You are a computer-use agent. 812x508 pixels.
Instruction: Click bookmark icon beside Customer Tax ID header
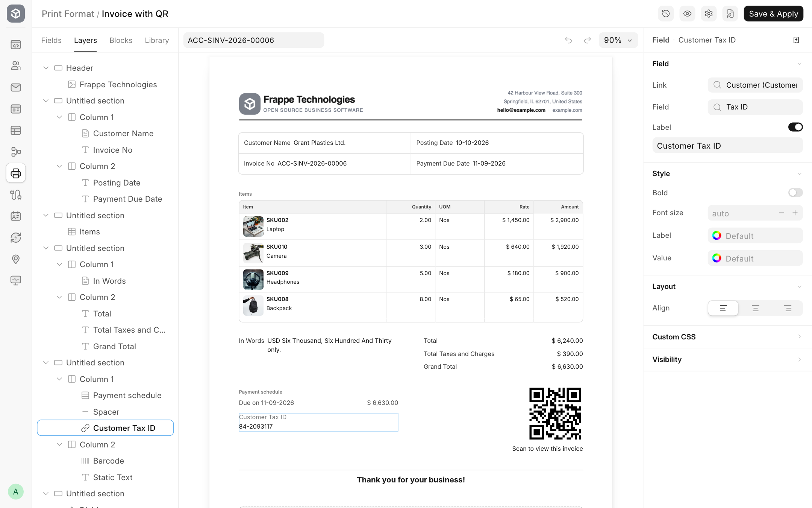click(796, 40)
